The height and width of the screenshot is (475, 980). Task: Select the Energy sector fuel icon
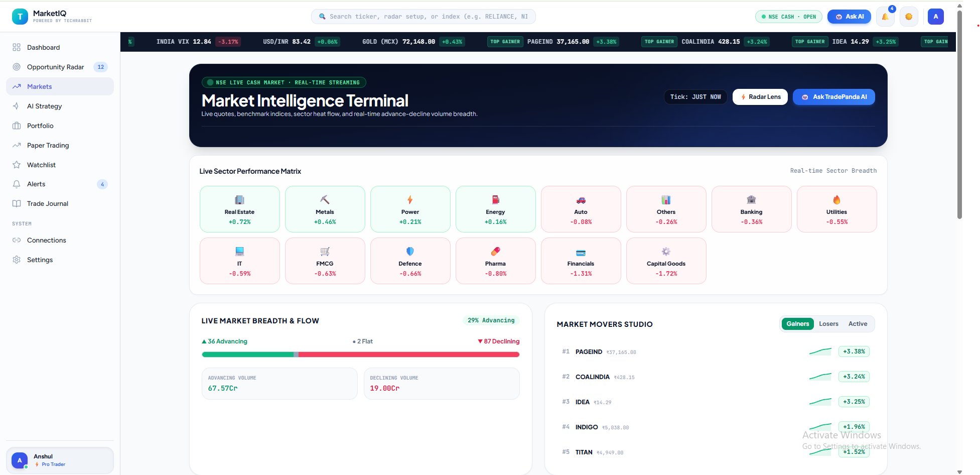click(x=496, y=199)
